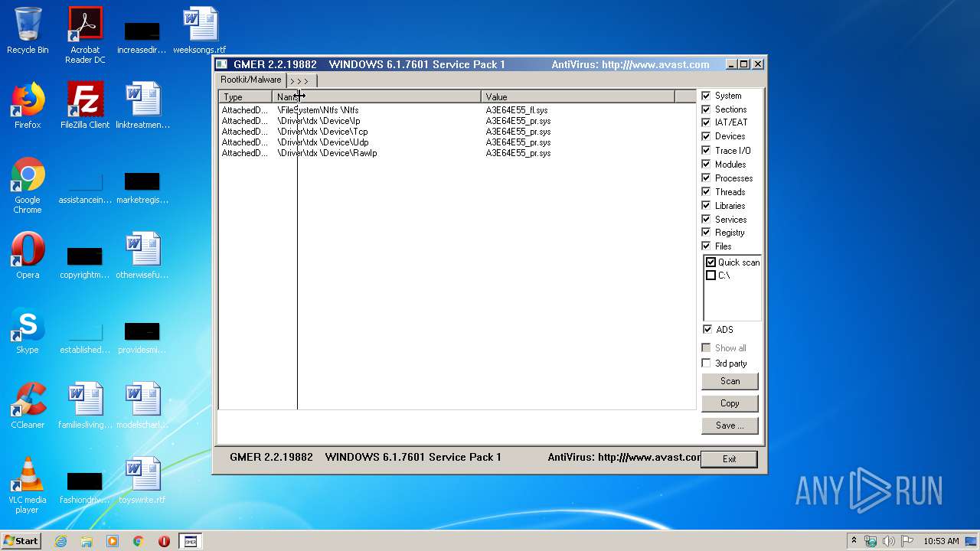This screenshot has height=551, width=980.
Task: Toggle the Threads checkbox
Action: [x=706, y=191]
